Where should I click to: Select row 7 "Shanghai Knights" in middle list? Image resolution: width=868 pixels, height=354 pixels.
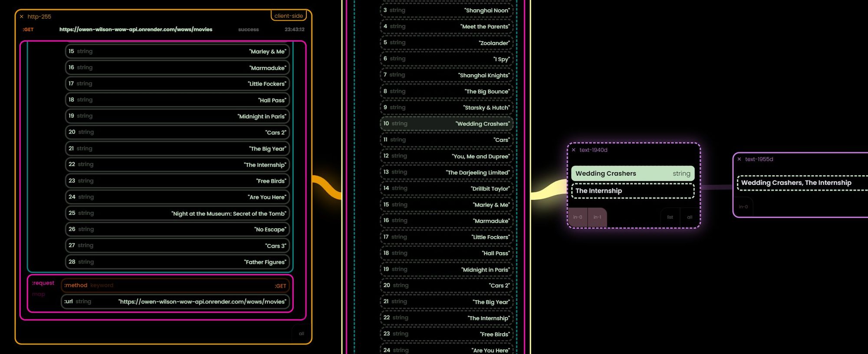447,75
